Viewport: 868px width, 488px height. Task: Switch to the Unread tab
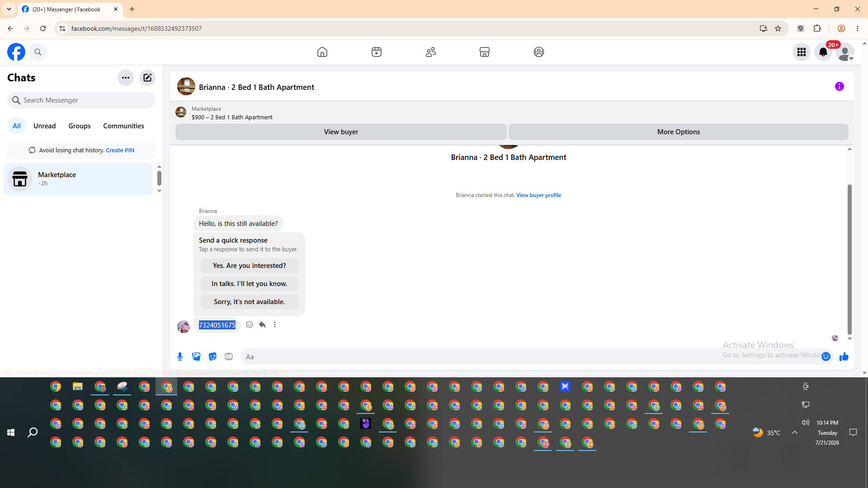click(x=45, y=126)
